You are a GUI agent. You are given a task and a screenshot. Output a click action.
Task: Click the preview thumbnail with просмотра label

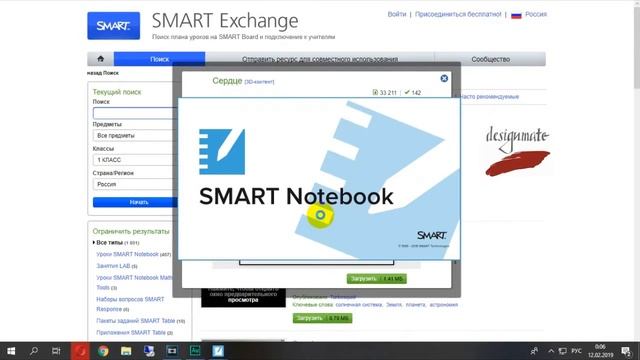243,297
